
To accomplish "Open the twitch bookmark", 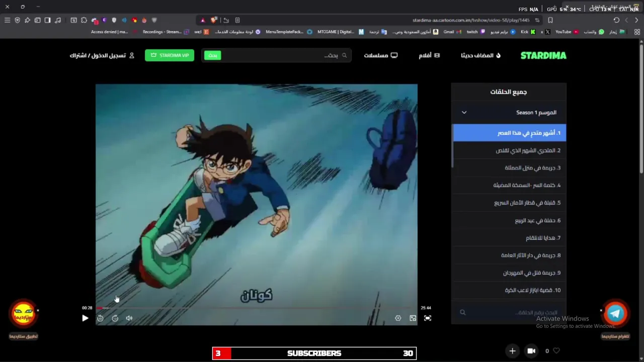I will tap(475, 32).
